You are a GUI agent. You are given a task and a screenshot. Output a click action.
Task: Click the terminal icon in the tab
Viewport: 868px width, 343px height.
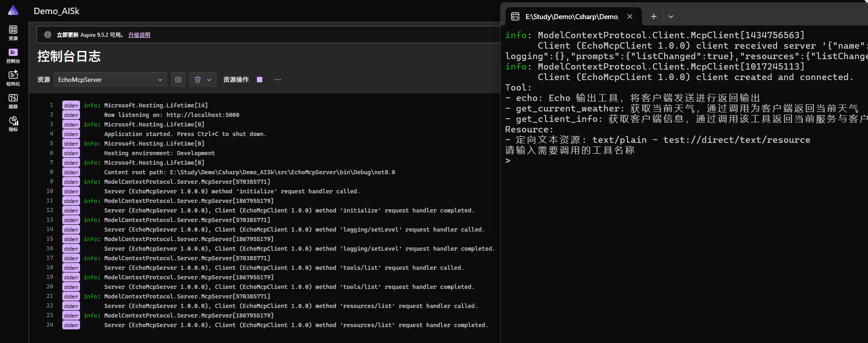(515, 16)
